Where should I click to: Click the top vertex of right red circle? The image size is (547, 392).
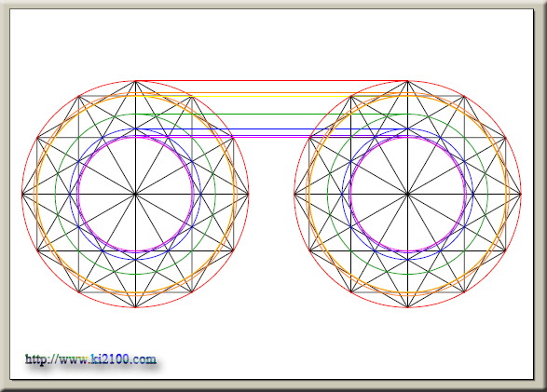coord(407,81)
